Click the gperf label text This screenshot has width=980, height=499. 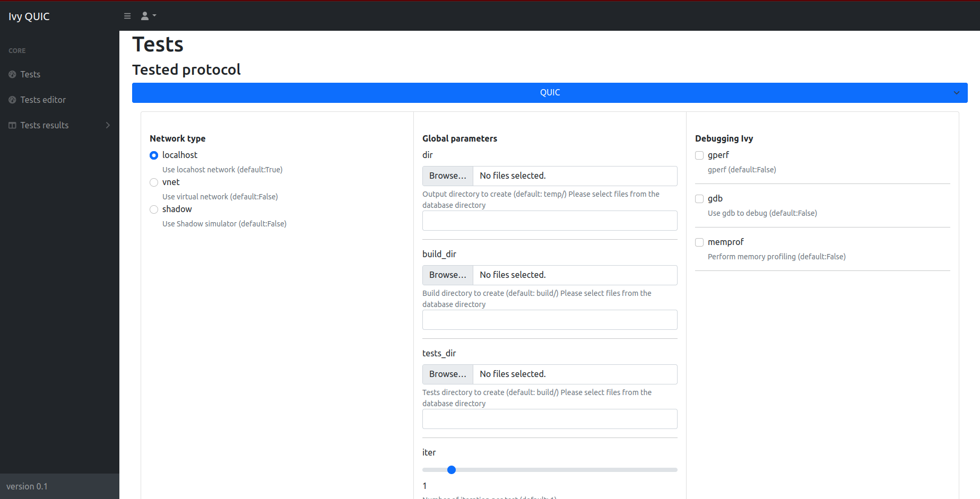[718, 155]
